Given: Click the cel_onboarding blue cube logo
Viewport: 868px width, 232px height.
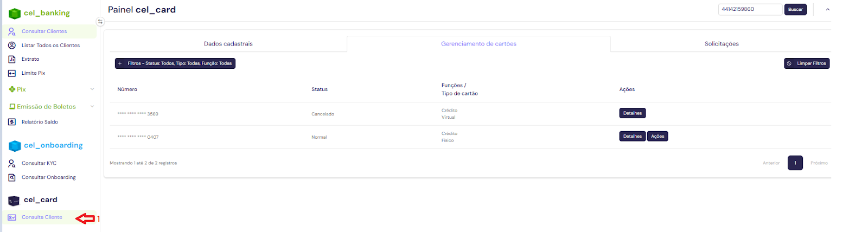Looking at the screenshot, I should 15,146.
